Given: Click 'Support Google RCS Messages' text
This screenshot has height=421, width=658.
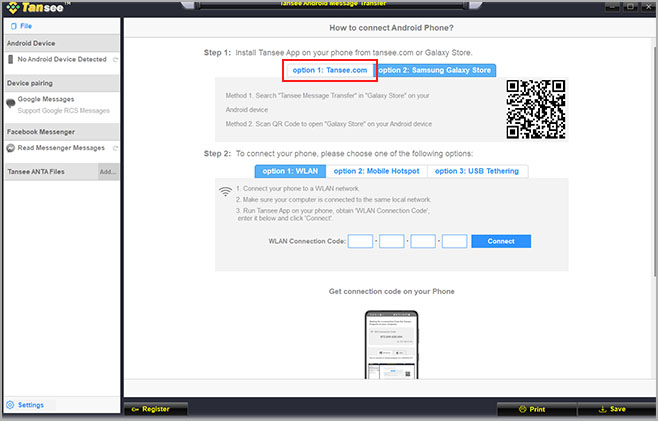Looking at the screenshot, I should 63,111.
